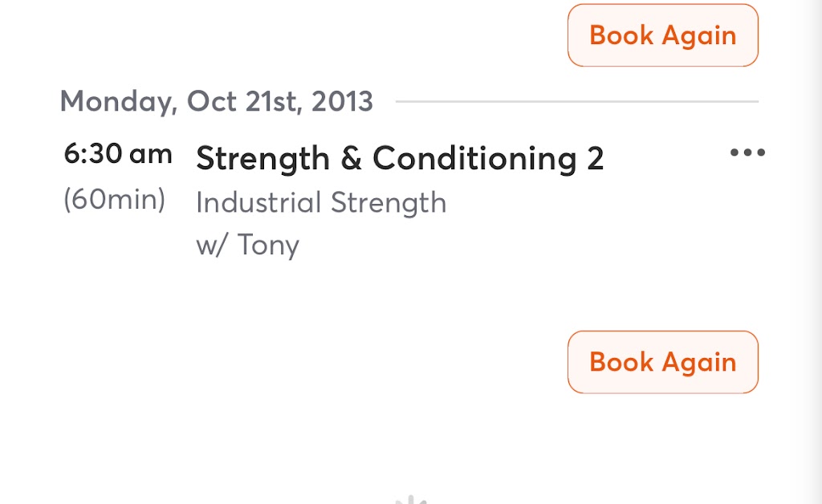Click the word 'Strength' in the class title
Viewport: 822px width, 504px height.
click(x=262, y=159)
